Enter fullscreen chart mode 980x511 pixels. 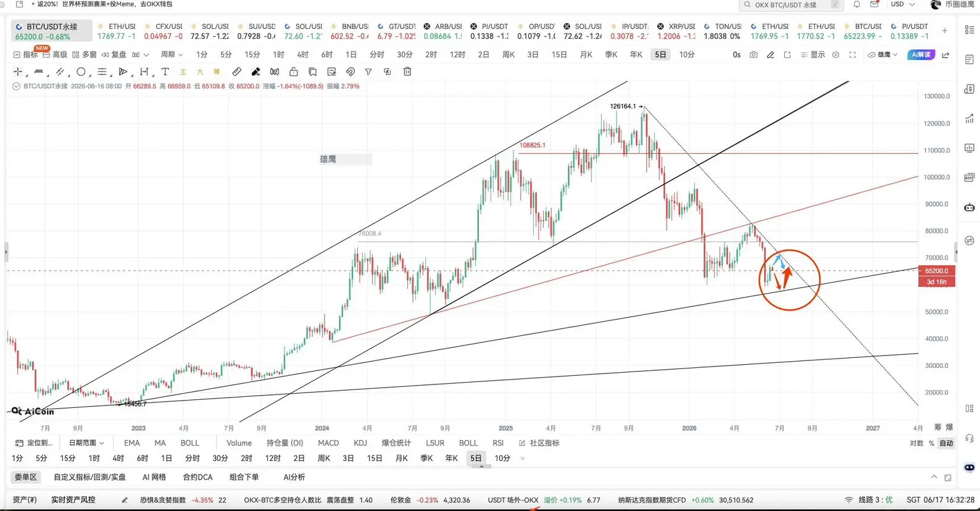click(852, 55)
